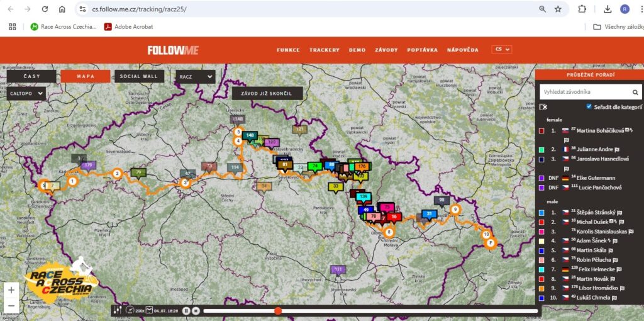Switch to the ČASY tab
644x321 pixels.
coord(31,77)
